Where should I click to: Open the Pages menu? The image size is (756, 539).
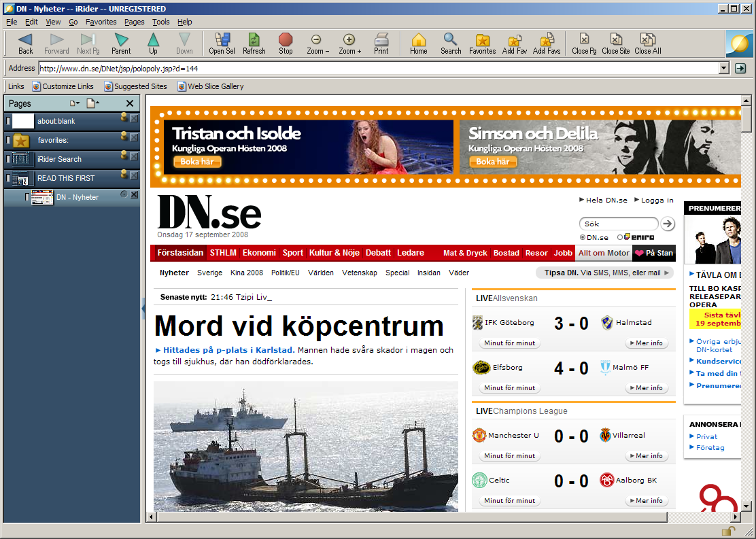pos(134,22)
